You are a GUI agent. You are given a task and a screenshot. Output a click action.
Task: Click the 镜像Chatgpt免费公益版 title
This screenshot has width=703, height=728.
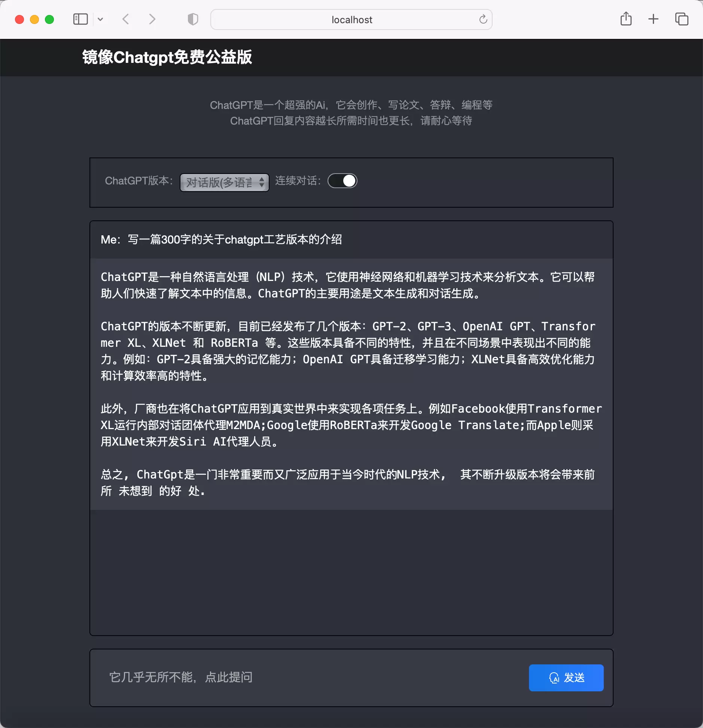(167, 57)
